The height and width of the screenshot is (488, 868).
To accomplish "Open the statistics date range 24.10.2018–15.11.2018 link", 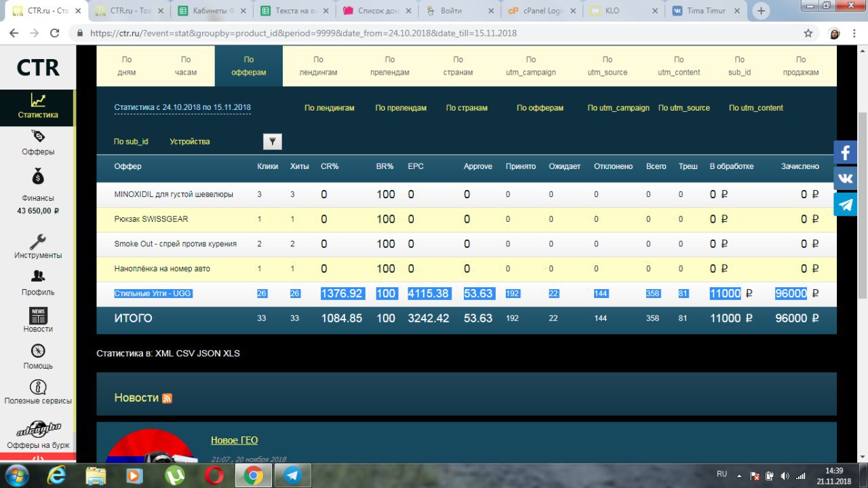I will [182, 108].
